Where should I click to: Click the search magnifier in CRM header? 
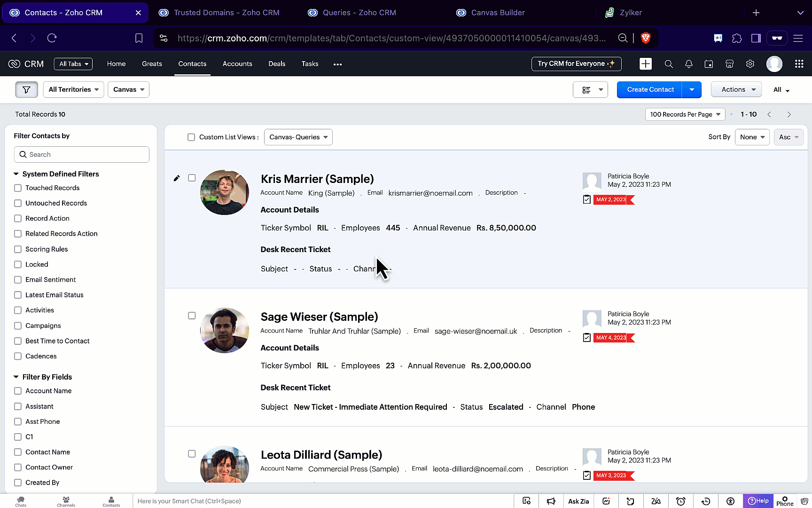pyautogui.click(x=669, y=64)
